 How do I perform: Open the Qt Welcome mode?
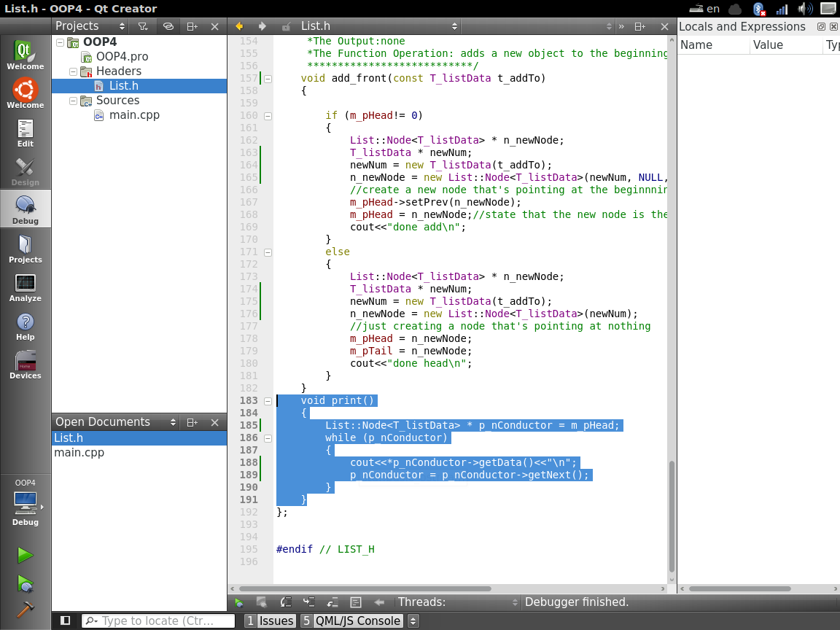coord(25,55)
